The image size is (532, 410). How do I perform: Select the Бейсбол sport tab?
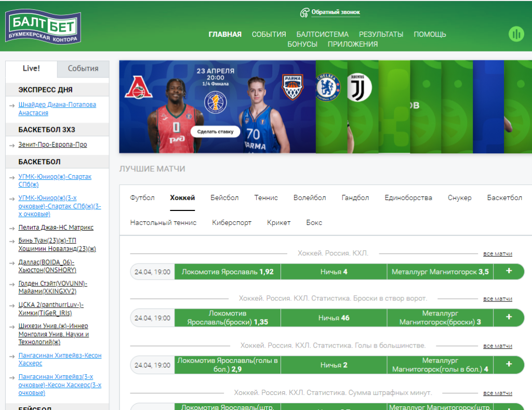224,197
